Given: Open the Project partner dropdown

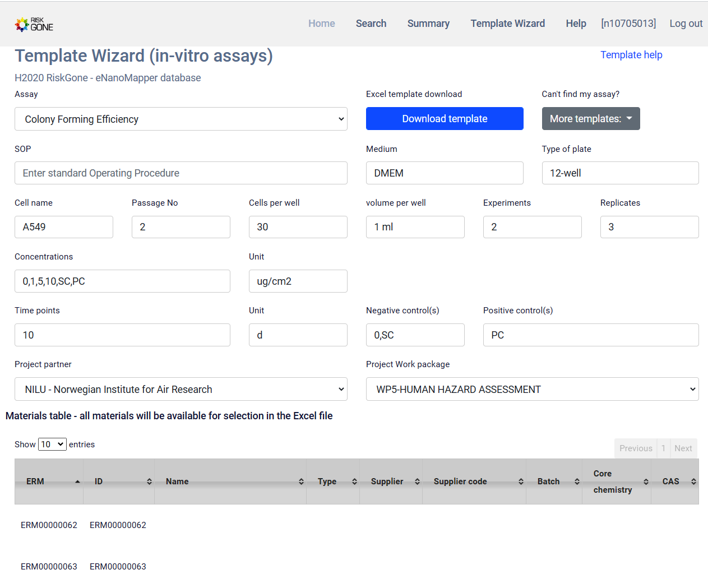Looking at the screenshot, I should [x=181, y=389].
